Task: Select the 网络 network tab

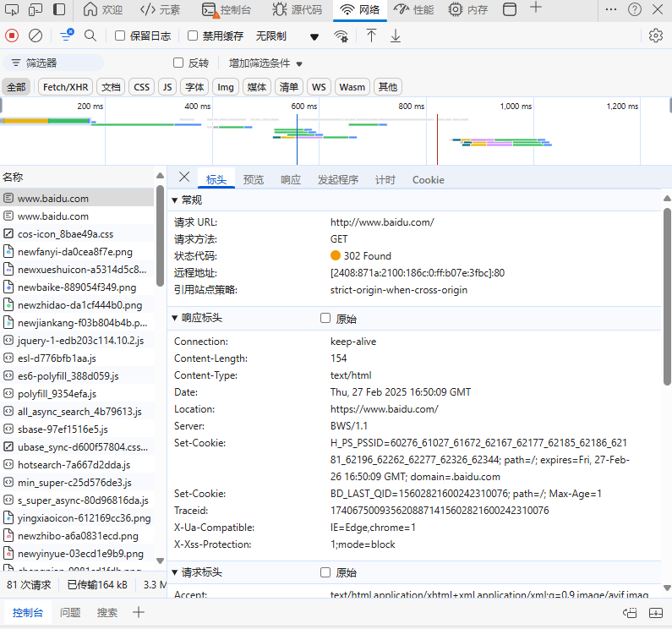Action: point(359,9)
